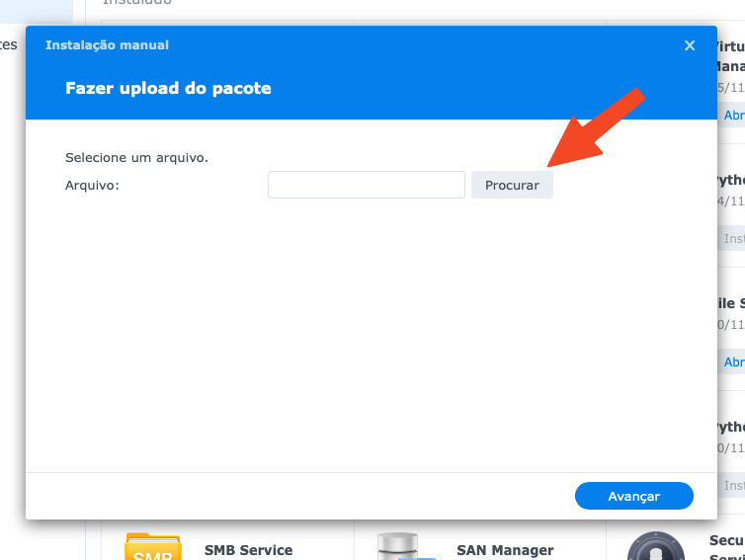Click the SMB Service folder icon
The height and width of the screenshot is (560, 745).
click(152, 547)
